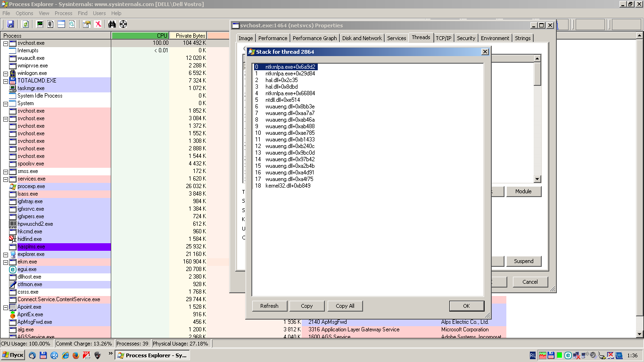
Task: Click the Suspend thread button
Action: point(523,261)
